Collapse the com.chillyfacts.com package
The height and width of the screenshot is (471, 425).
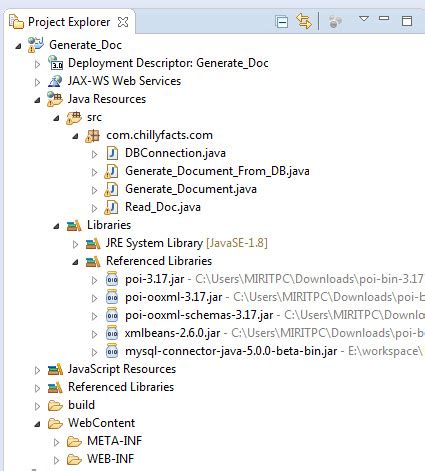[x=75, y=136]
